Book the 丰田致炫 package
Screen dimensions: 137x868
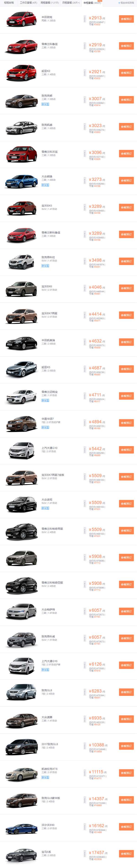point(126,19)
